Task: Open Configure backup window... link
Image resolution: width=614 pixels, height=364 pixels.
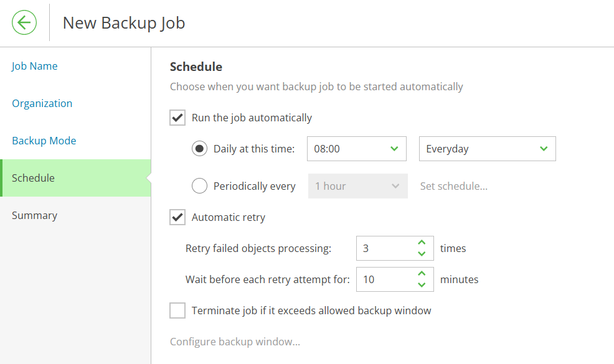Action: pyautogui.click(x=235, y=342)
